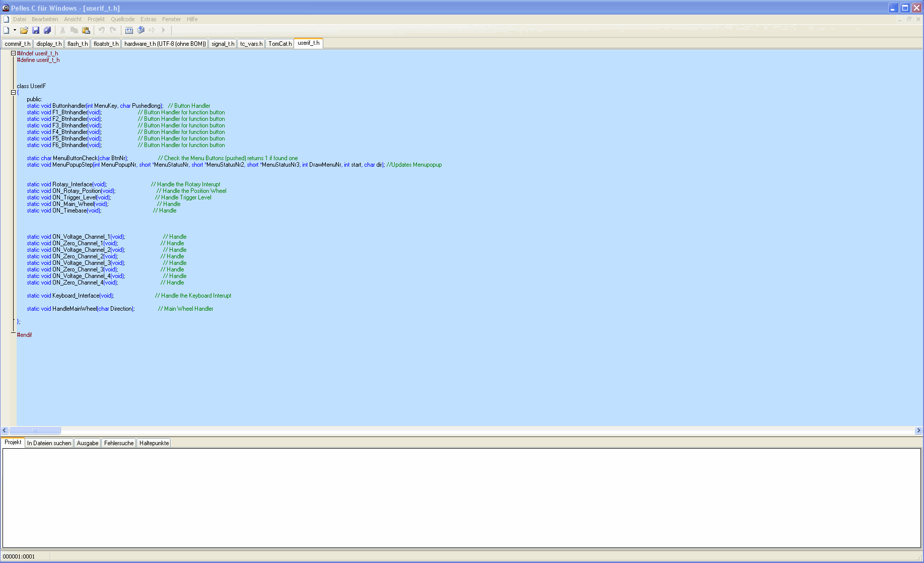This screenshot has height=563, width=924.
Task: Restore the inner document window
Action: click(909, 19)
